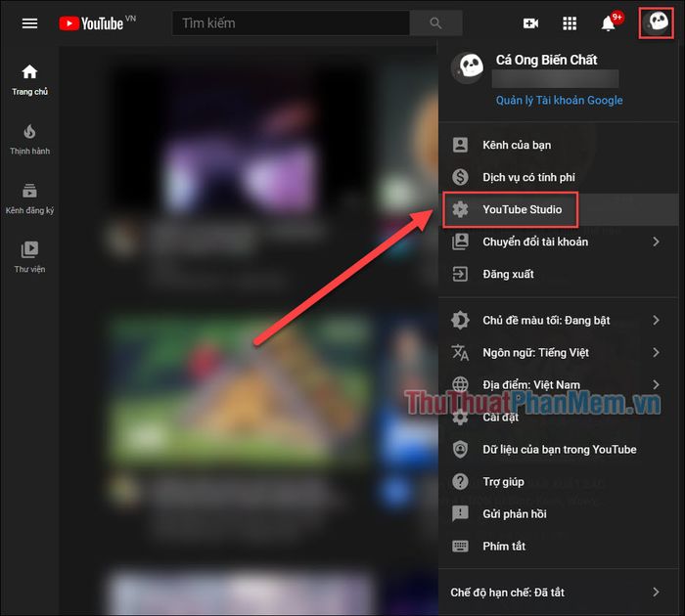Click Chế độ hạn chế: Đã tắt
Viewport: 685px width, 616px height.
click(x=559, y=592)
